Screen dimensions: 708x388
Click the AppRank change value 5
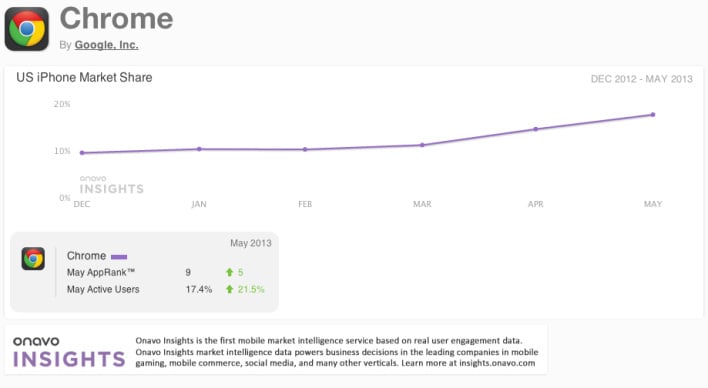[240, 272]
